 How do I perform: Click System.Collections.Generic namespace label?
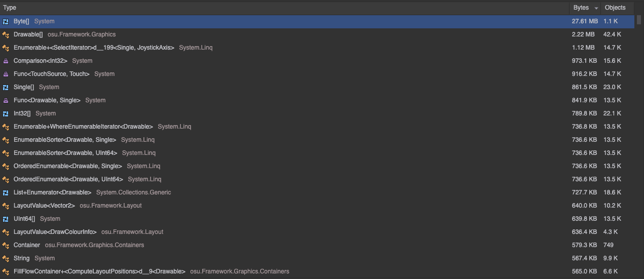[134, 192]
